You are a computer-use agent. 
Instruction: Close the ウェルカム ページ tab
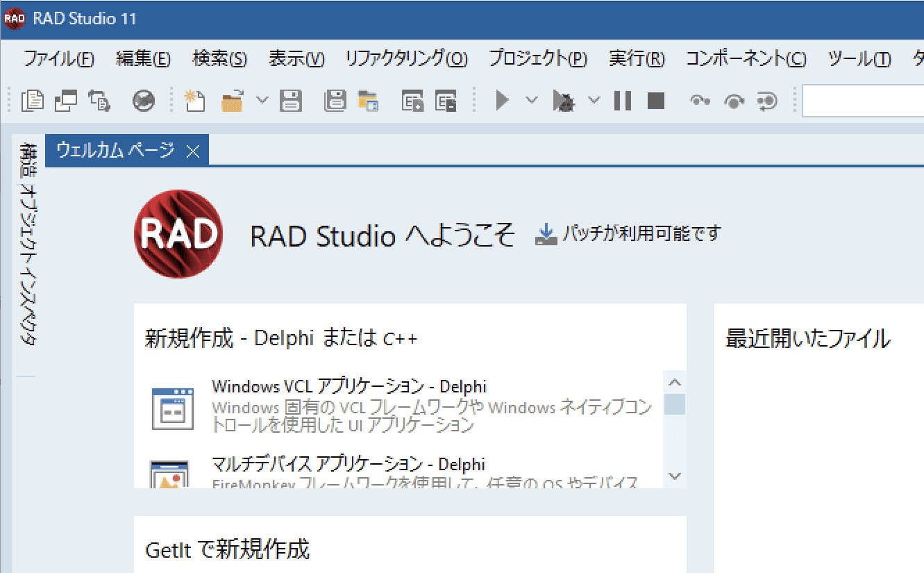(x=193, y=151)
